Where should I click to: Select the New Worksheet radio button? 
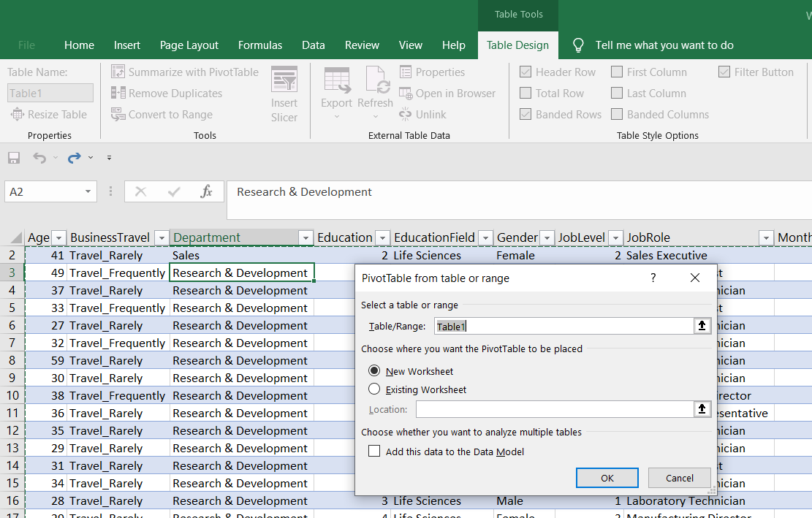pos(375,371)
